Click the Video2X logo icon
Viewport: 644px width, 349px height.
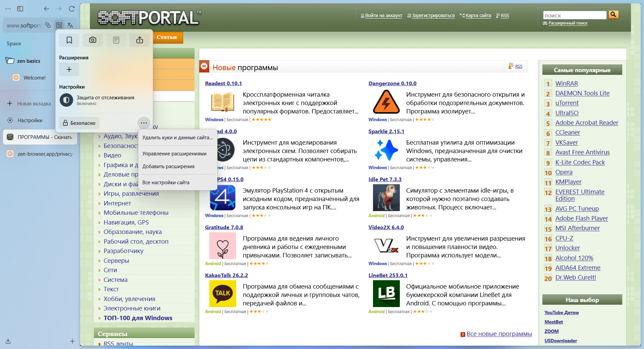[x=386, y=246]
